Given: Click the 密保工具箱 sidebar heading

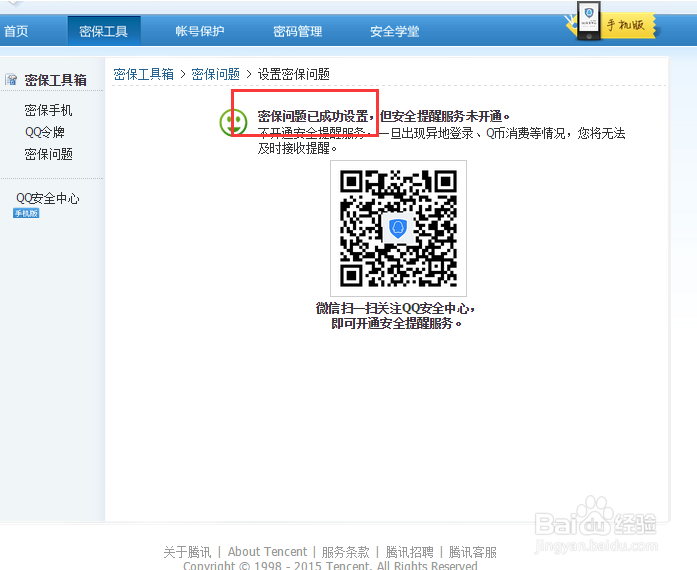Looking at the screenshot, I should point(56,80).
